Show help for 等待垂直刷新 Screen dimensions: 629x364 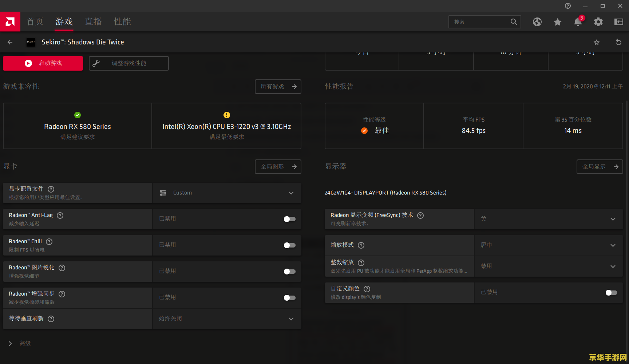[x=51, y=318]
